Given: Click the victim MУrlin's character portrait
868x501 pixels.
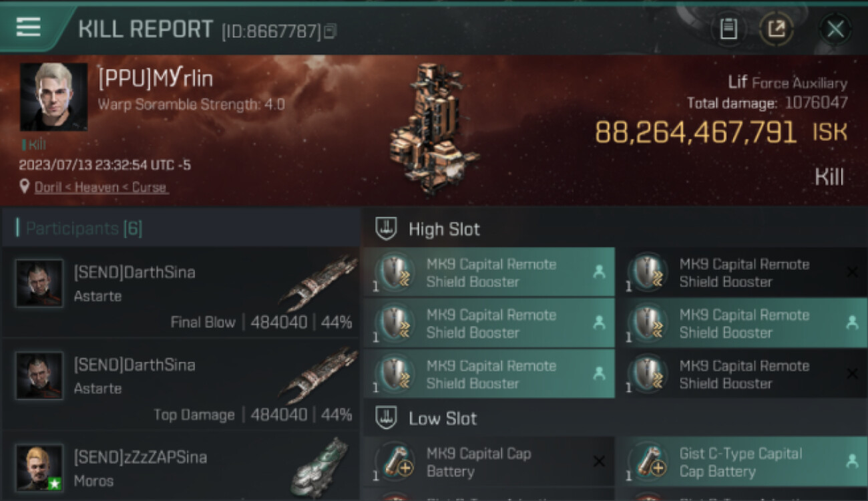Looking at the screenshot, I should [x=53, y=97].
